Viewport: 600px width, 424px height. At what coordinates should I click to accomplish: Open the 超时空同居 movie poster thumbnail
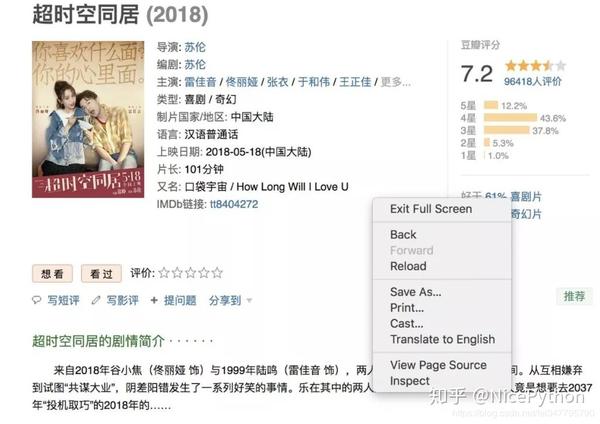click(88, 119)
